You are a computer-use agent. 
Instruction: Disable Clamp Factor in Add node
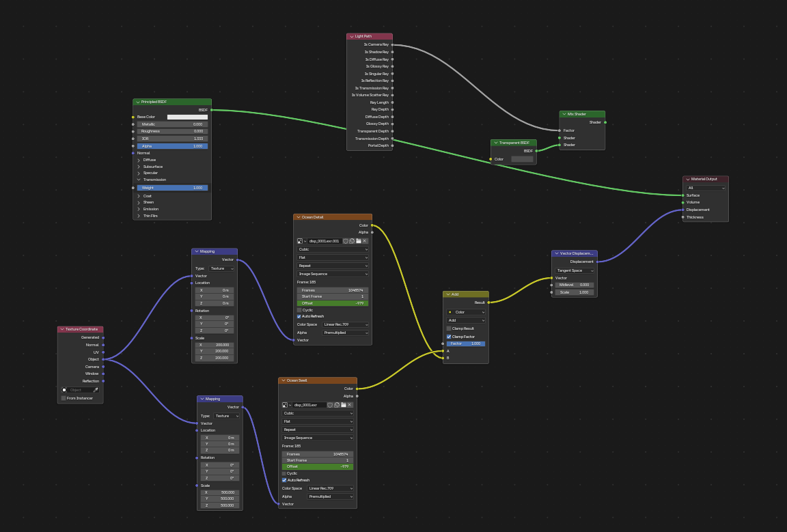click(x=449, y=337)
